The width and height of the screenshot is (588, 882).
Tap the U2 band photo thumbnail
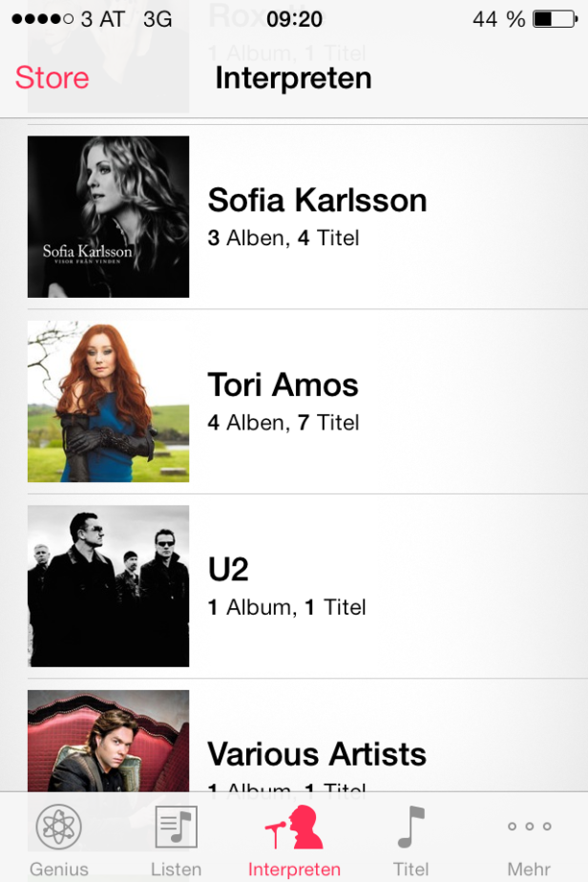[x=108, y=586]
